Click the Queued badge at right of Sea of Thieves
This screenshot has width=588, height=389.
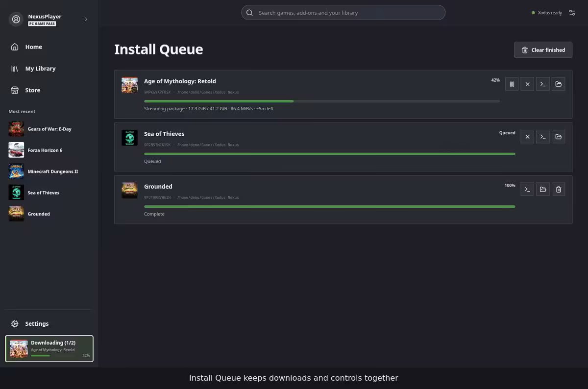pyautogui.click(x=507, y=133)
